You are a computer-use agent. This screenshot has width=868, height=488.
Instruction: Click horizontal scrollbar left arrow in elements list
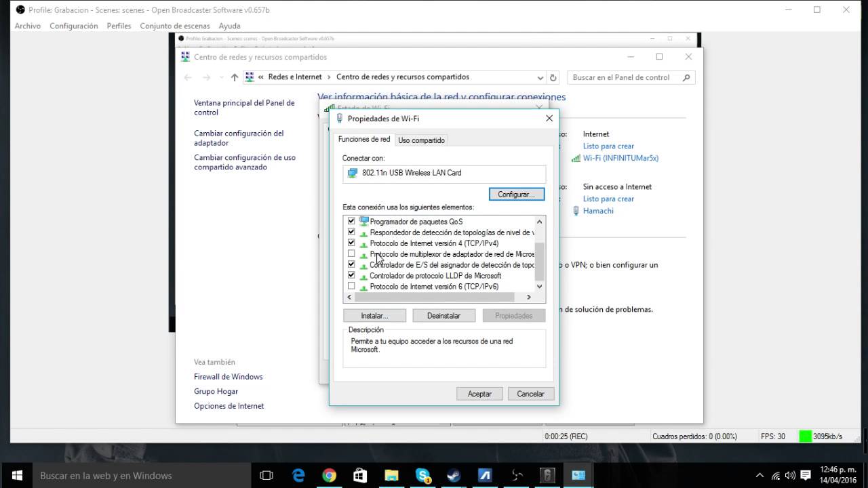point(350,297)
